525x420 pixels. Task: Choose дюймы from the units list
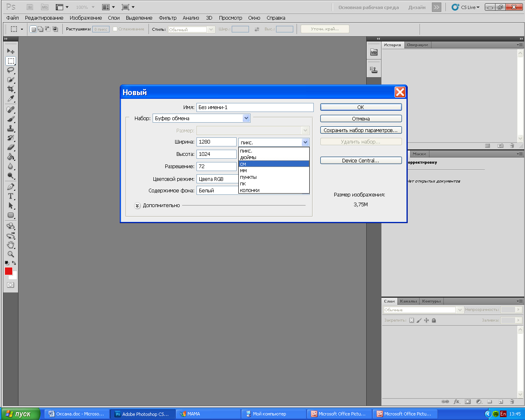point(274,157)
